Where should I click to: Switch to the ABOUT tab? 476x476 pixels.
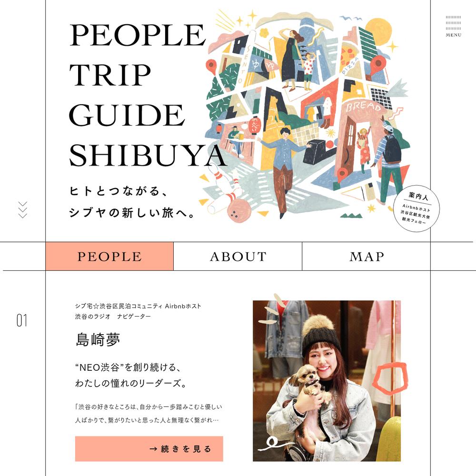pyautogui.click(x=238, y=257)
